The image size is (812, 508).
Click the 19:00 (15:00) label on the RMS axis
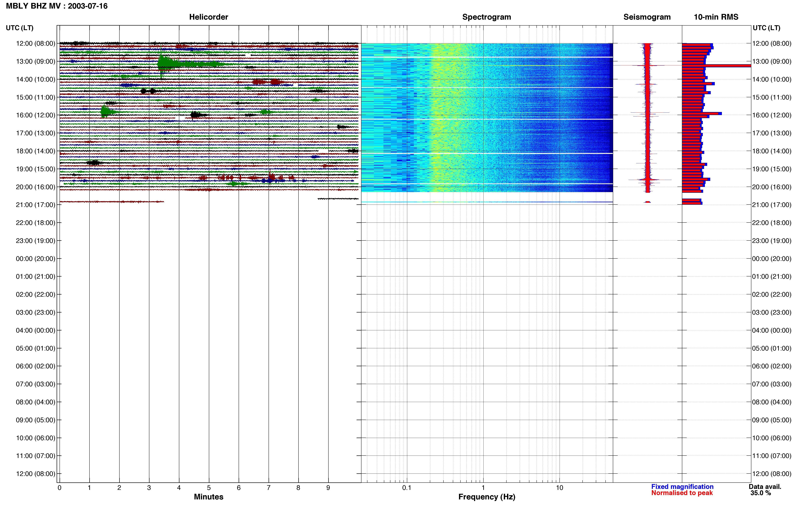click(772, 169)
